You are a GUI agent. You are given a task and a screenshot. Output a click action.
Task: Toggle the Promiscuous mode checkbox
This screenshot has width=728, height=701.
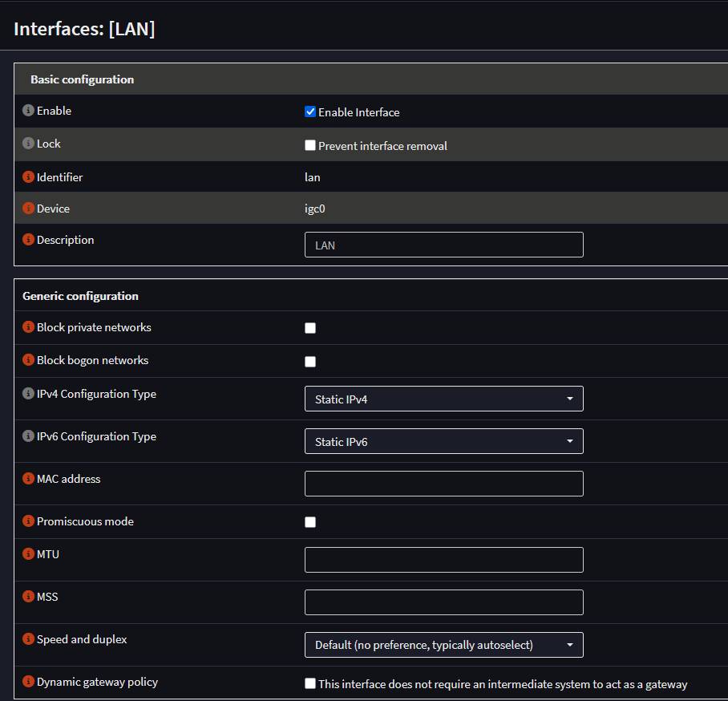click(x=310, y=522)
